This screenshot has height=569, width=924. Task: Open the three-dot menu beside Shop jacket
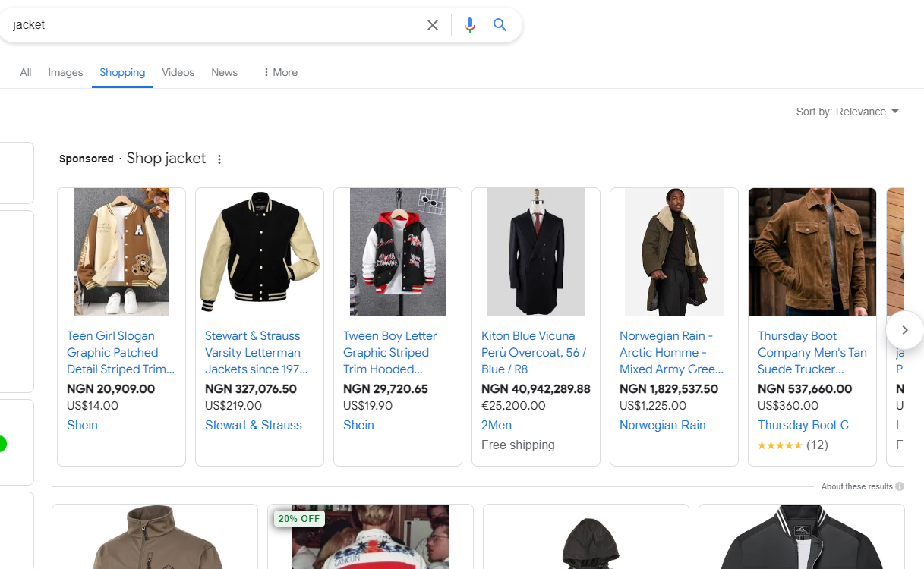tap(219, 159)
